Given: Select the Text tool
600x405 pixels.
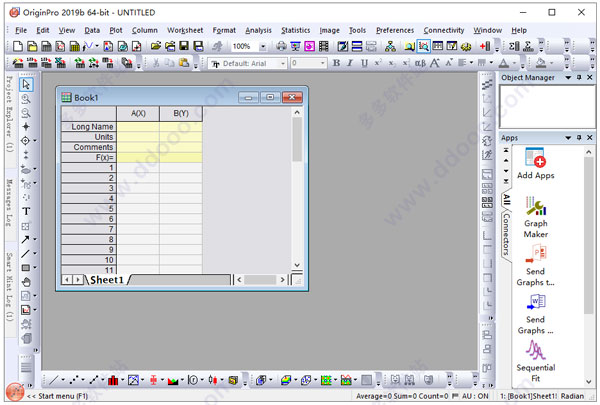Looking at the screenshot, I should (26, 211).
